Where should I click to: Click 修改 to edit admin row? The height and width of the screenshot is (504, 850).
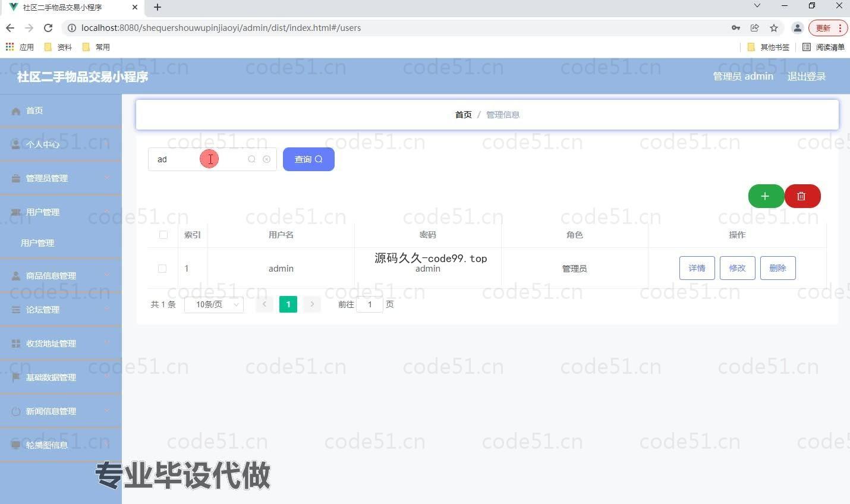(x=737, y=268)
